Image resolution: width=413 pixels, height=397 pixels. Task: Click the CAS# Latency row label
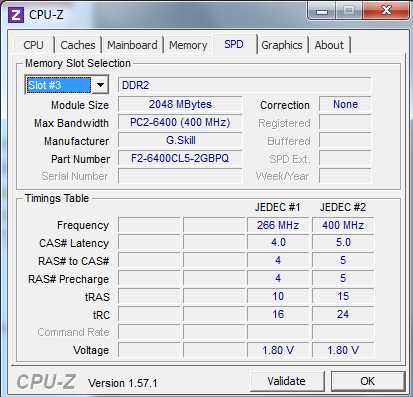tap(74, 243)
